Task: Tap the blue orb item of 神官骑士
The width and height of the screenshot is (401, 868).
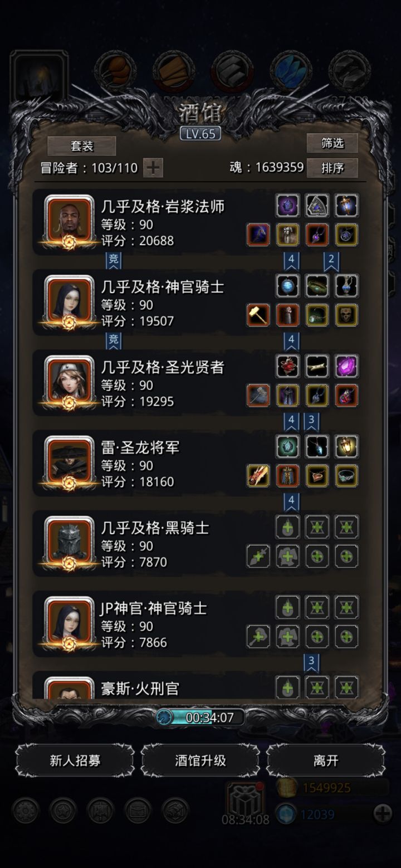Action: (288, 286)
